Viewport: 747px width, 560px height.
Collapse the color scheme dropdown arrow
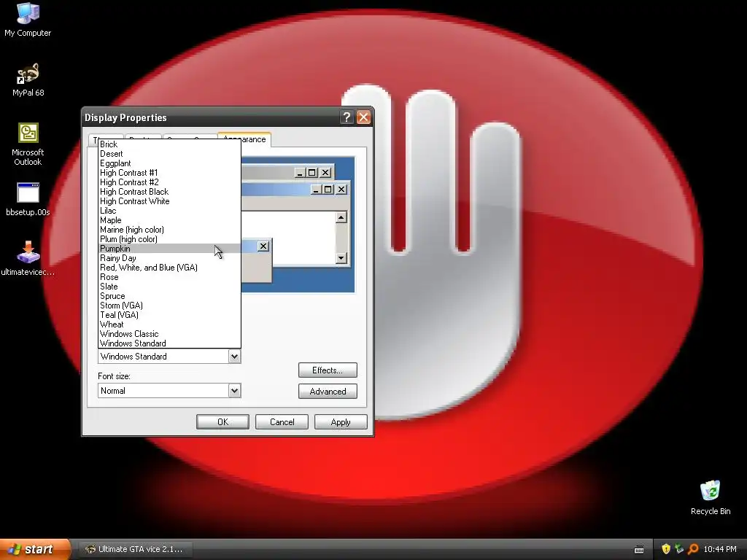[234, 356]
